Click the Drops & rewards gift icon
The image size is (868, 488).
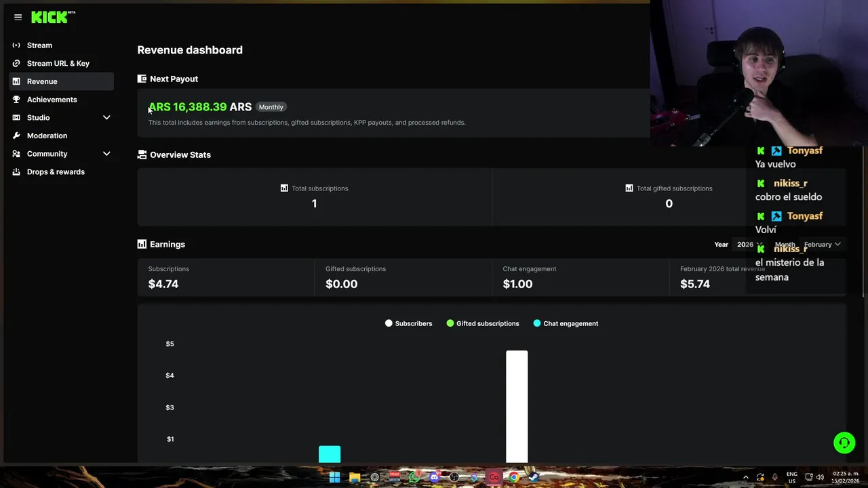pos(16,172)
